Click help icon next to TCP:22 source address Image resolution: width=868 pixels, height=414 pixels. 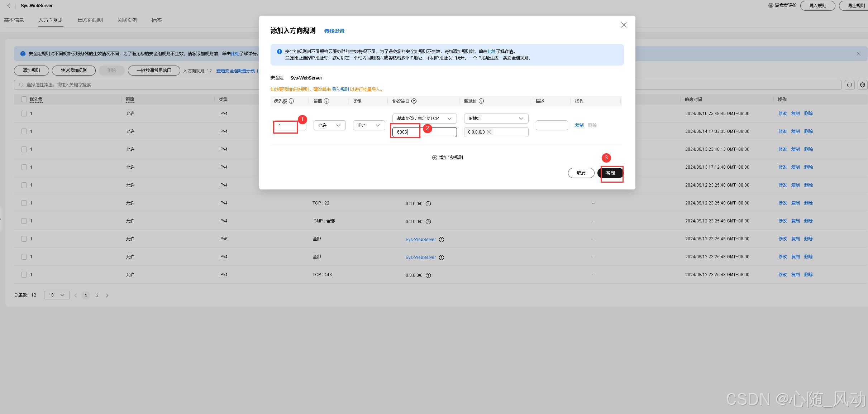pos(428,204)
